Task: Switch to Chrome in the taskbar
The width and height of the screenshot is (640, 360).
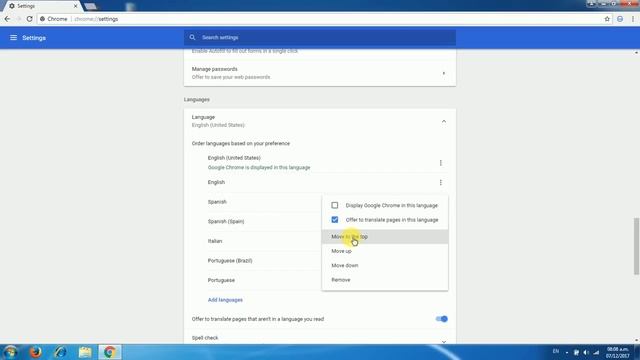Action: tap(110, 352)
